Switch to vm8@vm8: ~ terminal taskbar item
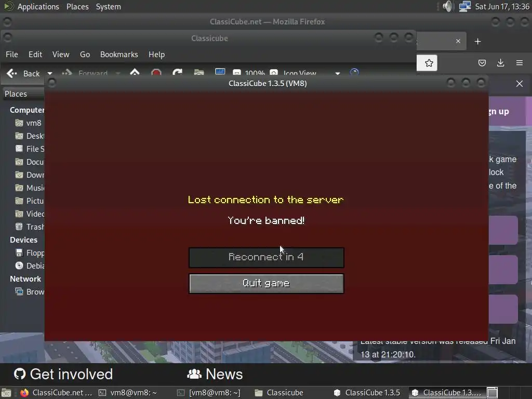 pyautogui.click(x=128, y=393)
